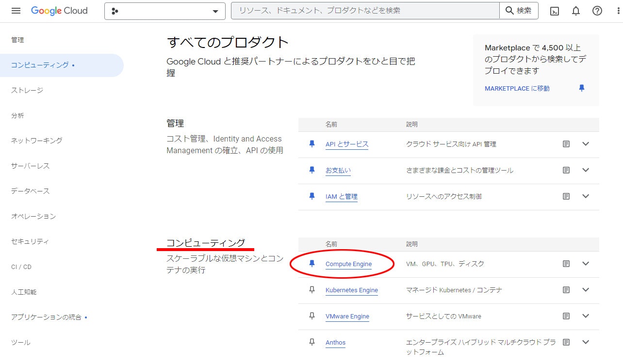Open the Kubernetes Engine link
This screenshot has width=623, height=364.
point(352,290)
